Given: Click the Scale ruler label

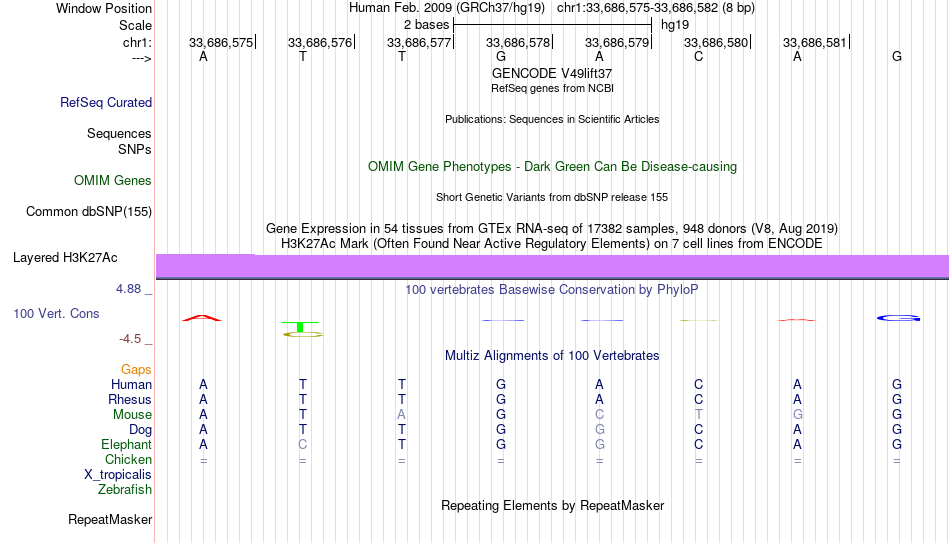Looking at the screenshot, I should pos(135,25).
